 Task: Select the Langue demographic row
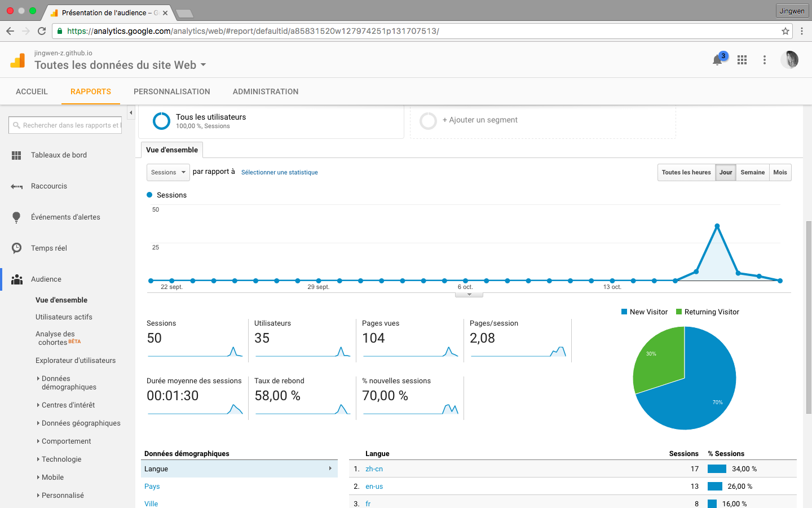click(239, 469)
